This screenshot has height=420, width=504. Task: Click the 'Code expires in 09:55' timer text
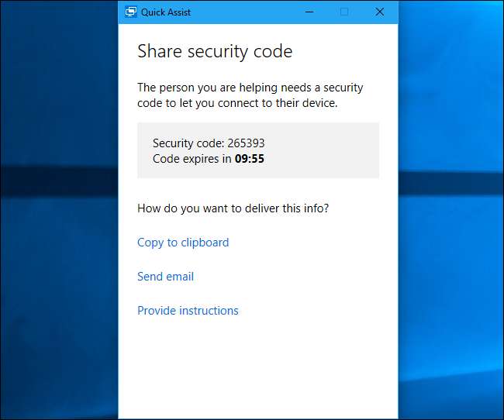tap(209, 159)
